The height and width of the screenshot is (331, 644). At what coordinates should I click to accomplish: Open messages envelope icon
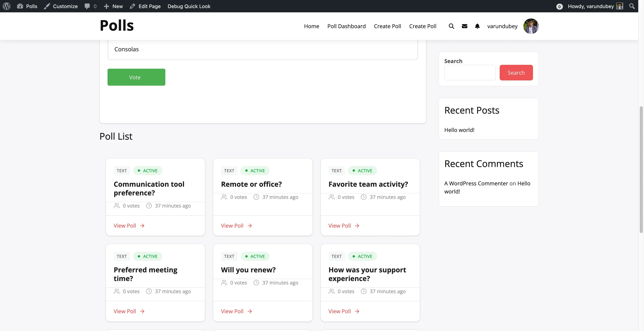pos(464,26)
